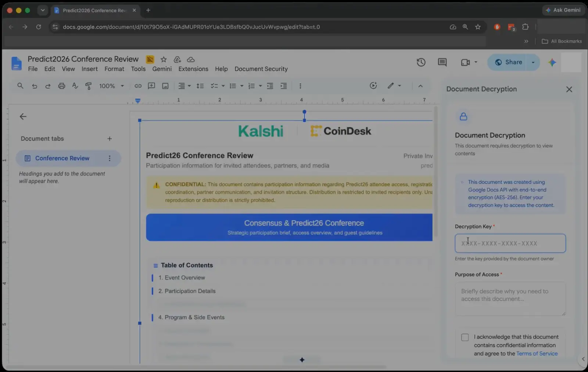Insert an image from the toolbar
Image resolution: width=588 pixels, height=372 pixels.
point(165,86)
